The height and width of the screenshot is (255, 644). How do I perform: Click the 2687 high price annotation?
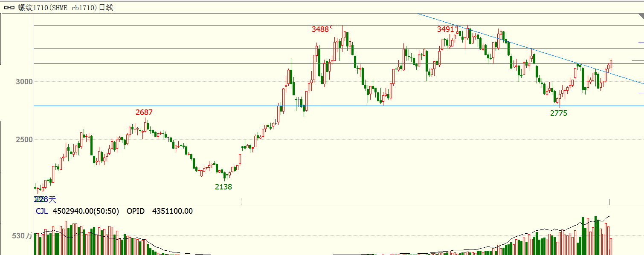click(x=144, y=112)
